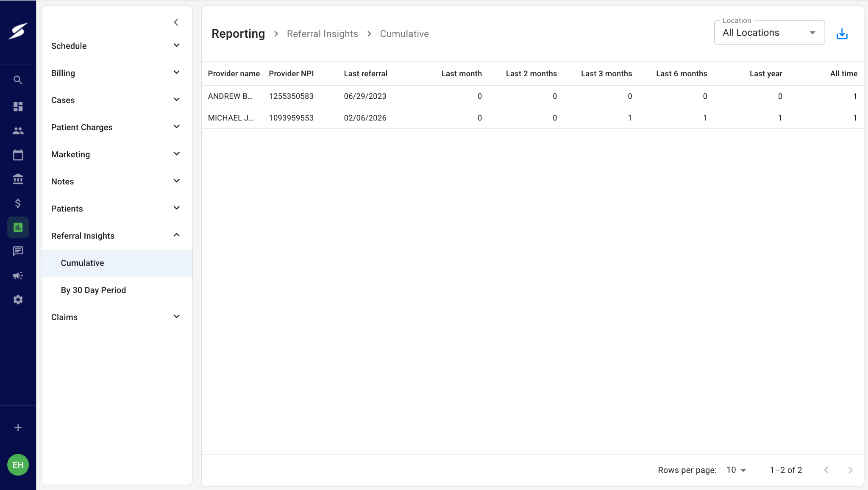
Task: Open the megaphone marketing icon
Action: pyautogui.click(x=18, y=276)
